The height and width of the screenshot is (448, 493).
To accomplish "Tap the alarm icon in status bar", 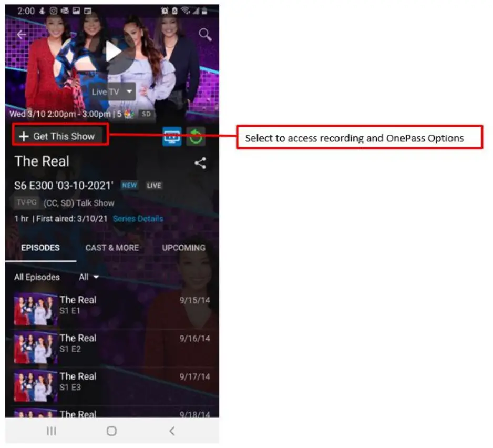I will pos(165,11).
